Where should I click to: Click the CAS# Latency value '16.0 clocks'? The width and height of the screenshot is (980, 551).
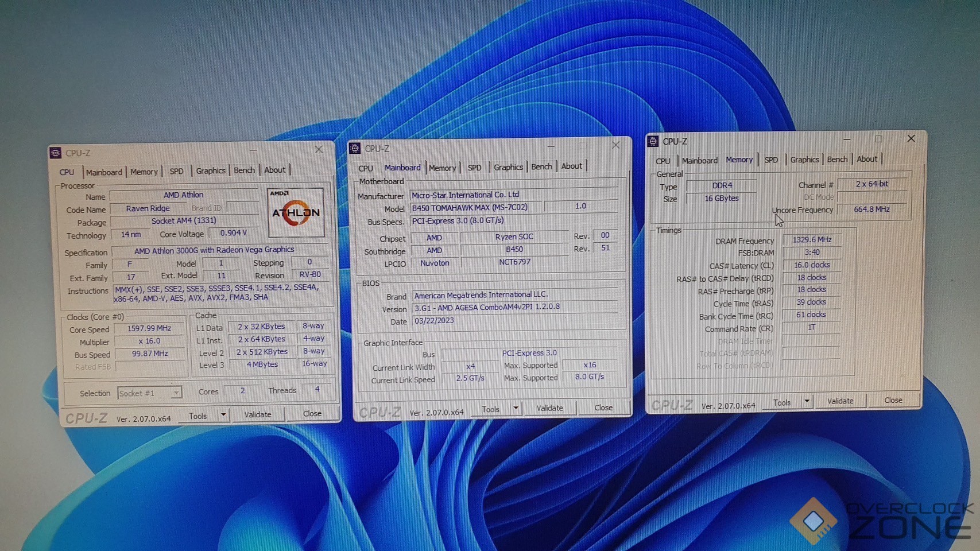point(812,265)
